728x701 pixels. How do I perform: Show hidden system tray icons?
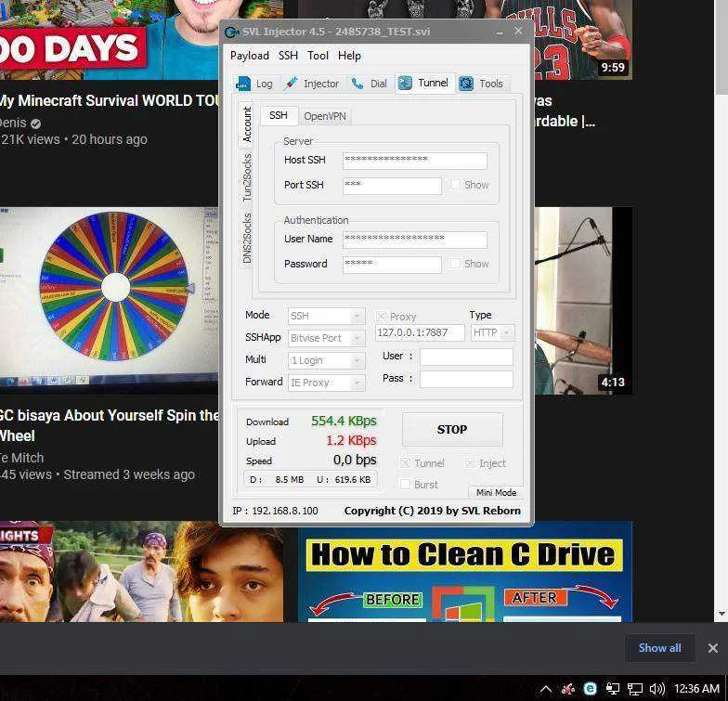pyautogui.click(x=546, y=689)
